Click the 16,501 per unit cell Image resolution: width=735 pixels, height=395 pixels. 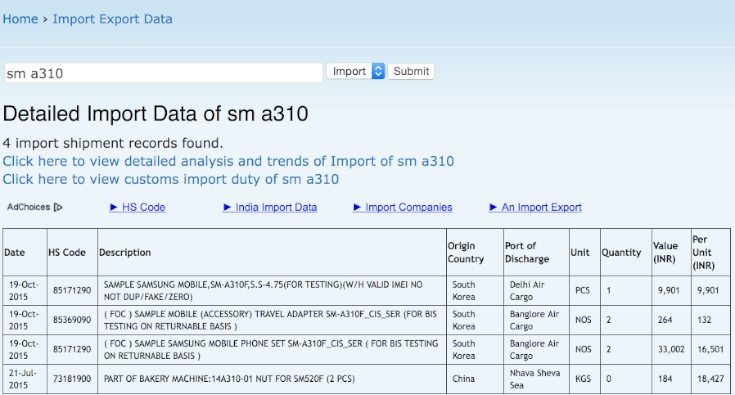click(711, 350)
